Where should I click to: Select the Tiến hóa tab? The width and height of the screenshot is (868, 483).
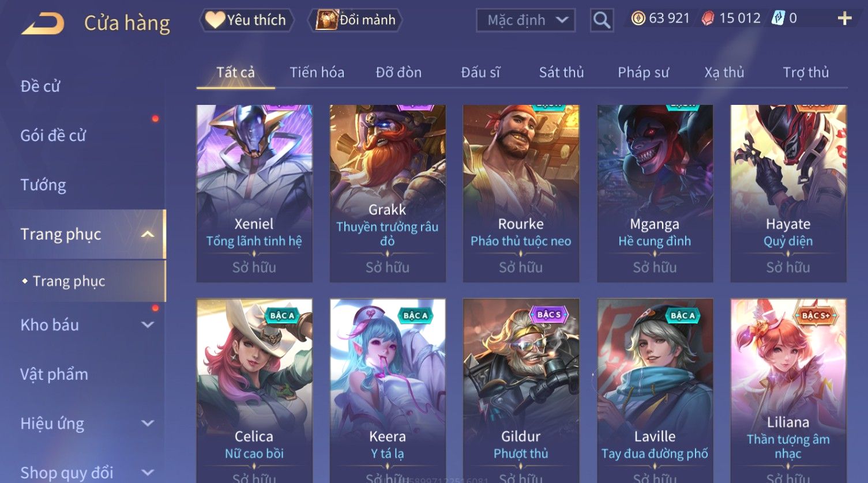click(317, 73)
